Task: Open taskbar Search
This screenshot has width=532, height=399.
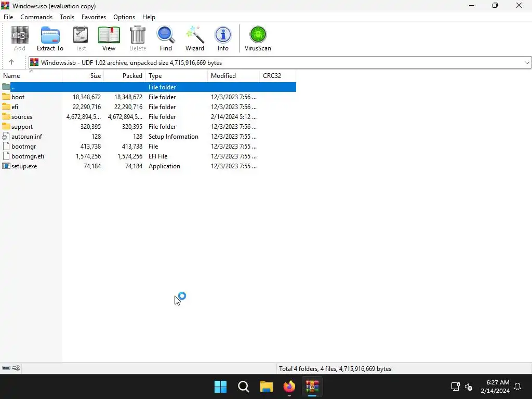Action: point(244,387)
